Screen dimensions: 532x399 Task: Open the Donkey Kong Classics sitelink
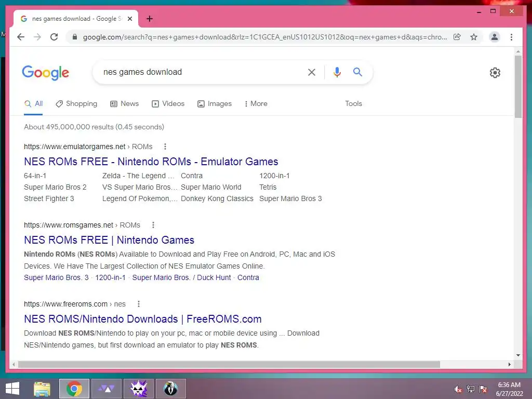click(217, 198)
